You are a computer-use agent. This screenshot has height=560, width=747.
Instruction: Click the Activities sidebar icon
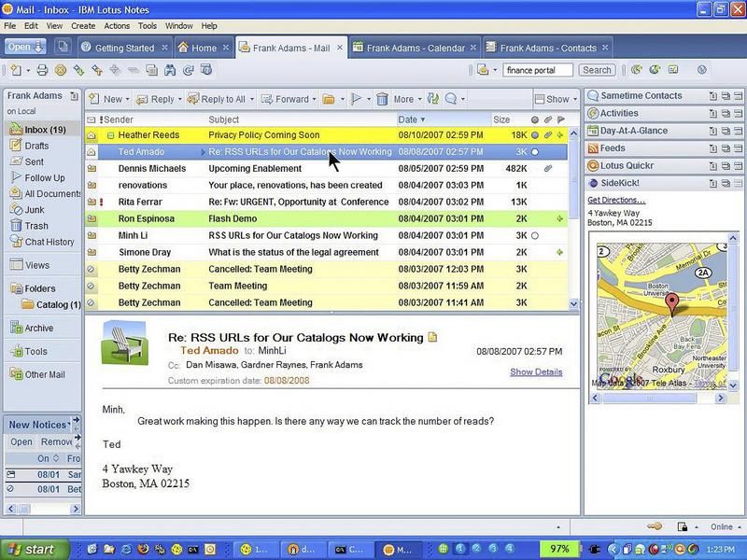point(593,112)
